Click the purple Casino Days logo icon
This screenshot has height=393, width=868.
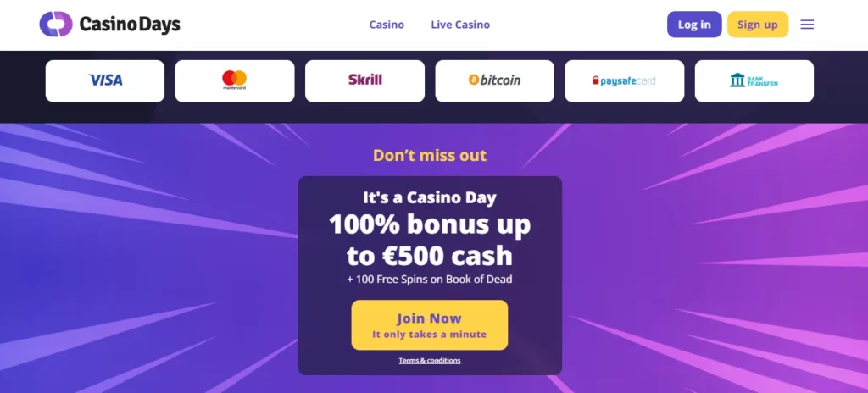point(56,25)
